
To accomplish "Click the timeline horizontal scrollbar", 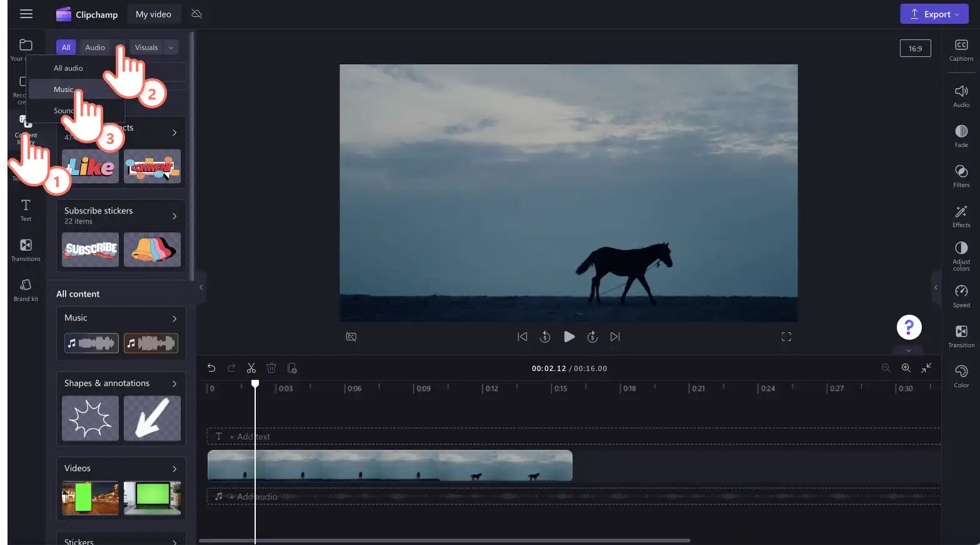I will 445,541.
